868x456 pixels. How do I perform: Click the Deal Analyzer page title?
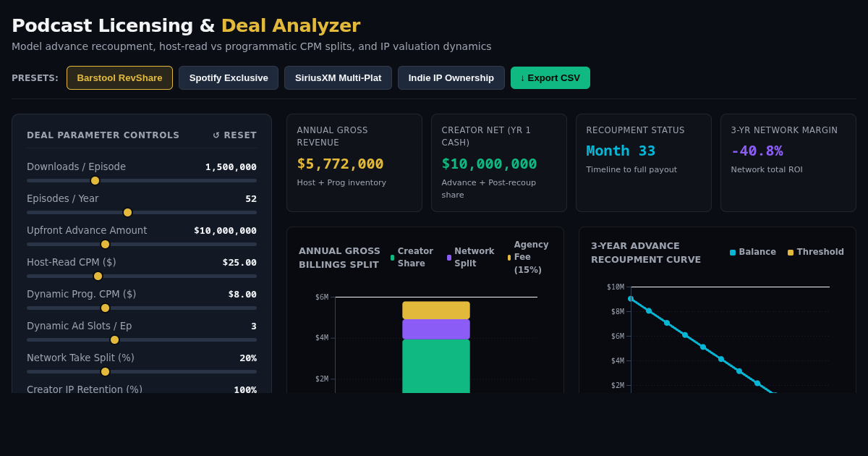[291, 25]
